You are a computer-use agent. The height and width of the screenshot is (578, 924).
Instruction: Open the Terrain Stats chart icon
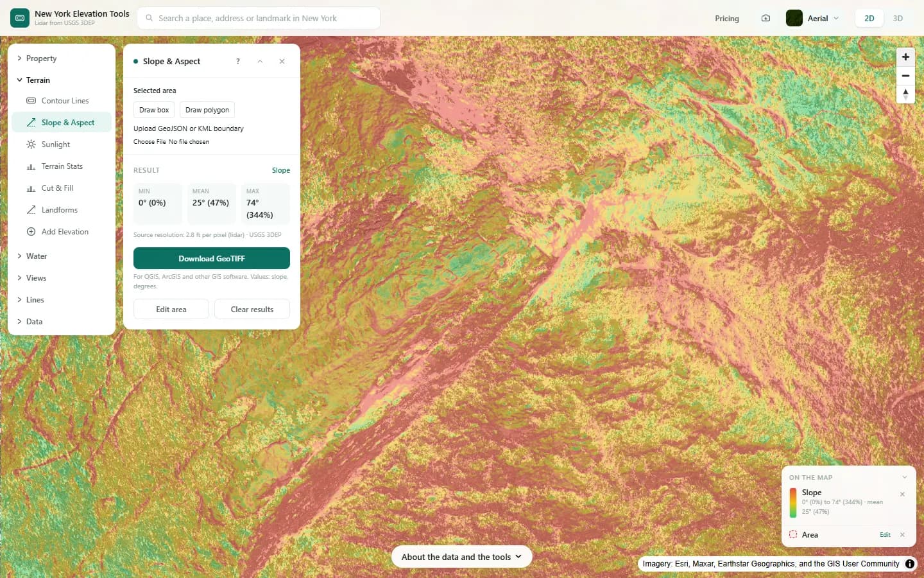[31, 166]
